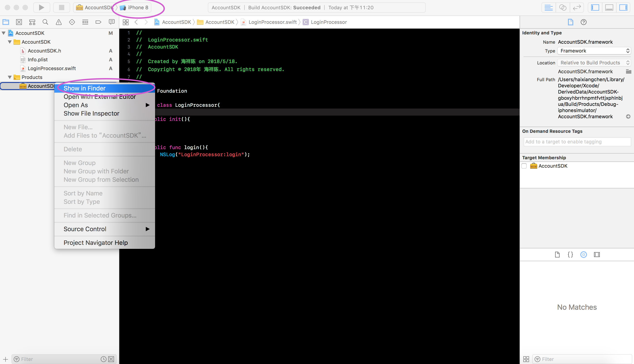Image resolution: width=634 pixels, height=364 pixels.
Task: Collapse the Products group triangle
Action: click(10, 77)
